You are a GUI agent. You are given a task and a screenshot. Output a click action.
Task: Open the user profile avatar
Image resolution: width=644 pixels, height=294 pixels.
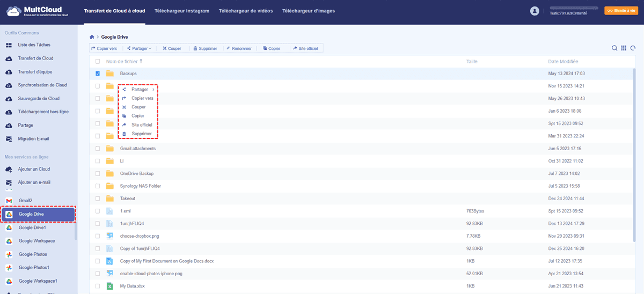(534, 11)
